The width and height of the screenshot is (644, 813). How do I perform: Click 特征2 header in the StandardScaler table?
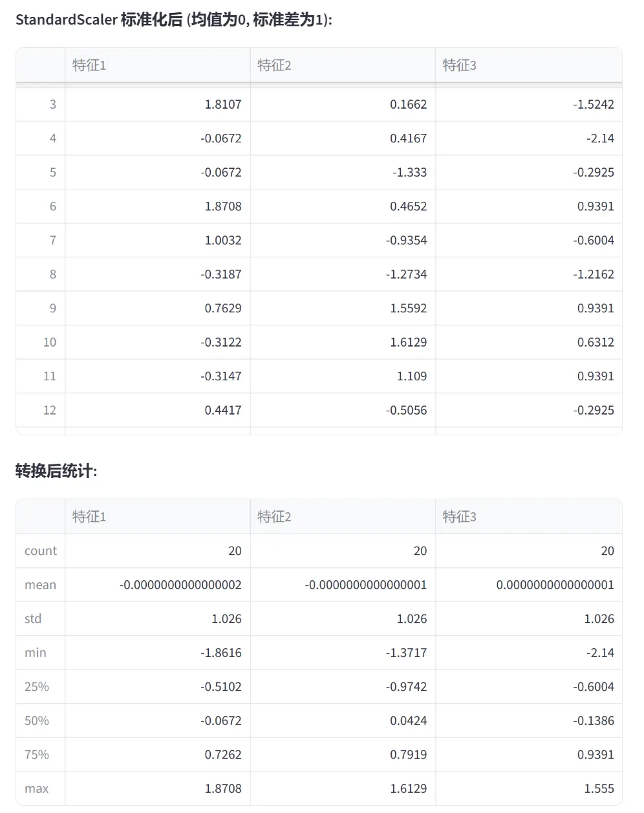tap(274, 65)
